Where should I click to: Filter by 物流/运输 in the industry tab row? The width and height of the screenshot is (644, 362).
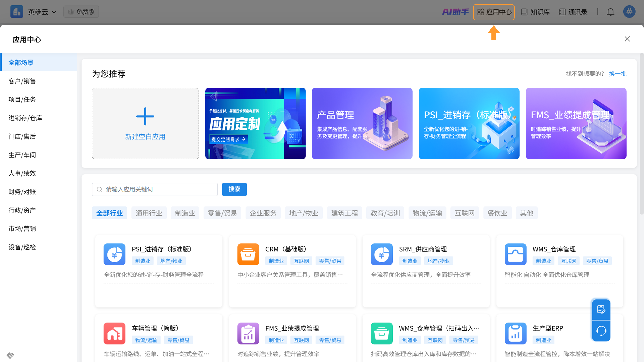click(x=427, y=213)
